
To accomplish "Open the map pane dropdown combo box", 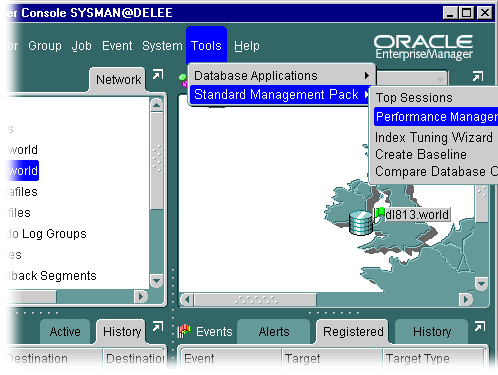I will coord(413,79).
